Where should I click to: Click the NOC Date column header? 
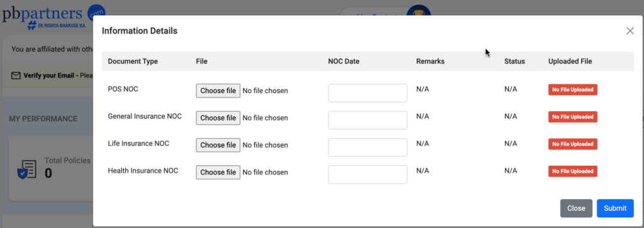click(344, 62)
